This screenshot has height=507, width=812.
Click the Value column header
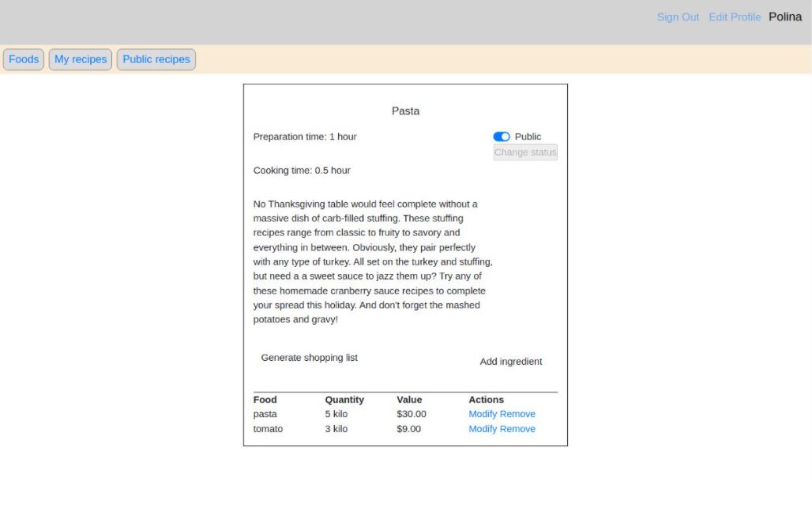tap(408, 399)
